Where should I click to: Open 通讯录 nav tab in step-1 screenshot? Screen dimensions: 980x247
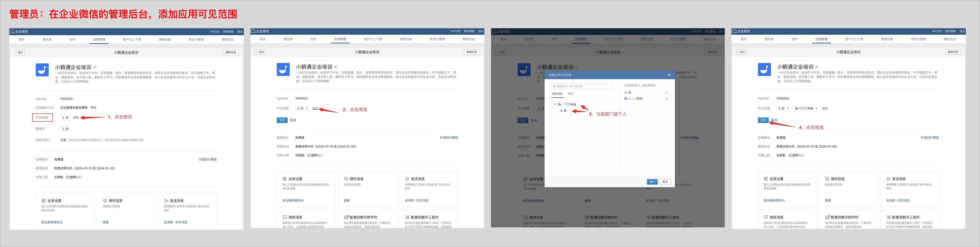(47, 39)
